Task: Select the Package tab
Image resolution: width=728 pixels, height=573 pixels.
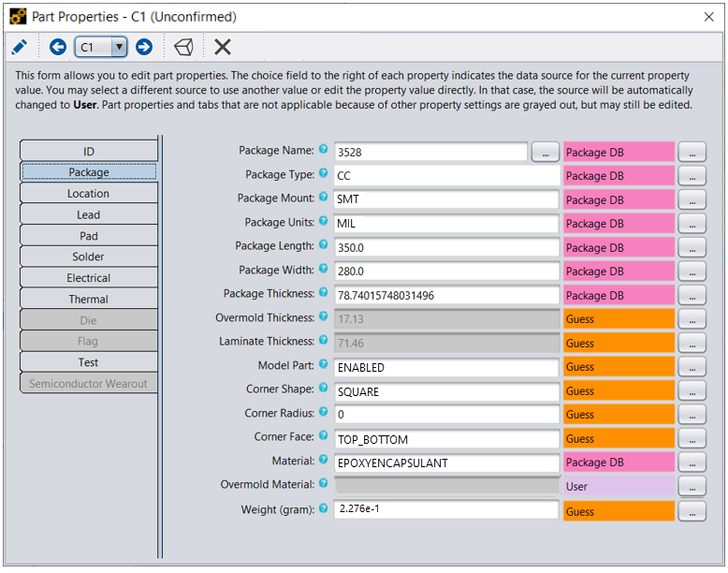Action: [89, 172]
